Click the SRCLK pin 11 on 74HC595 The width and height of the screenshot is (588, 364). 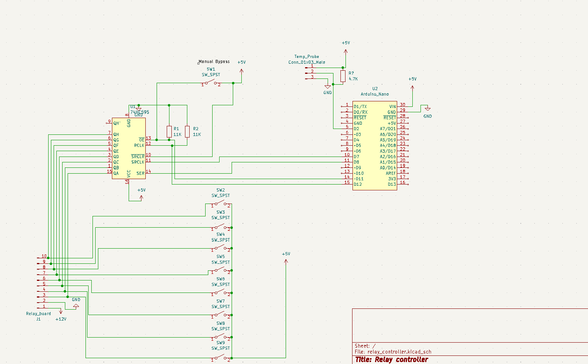pyautogui.click(x=148, y=162)
